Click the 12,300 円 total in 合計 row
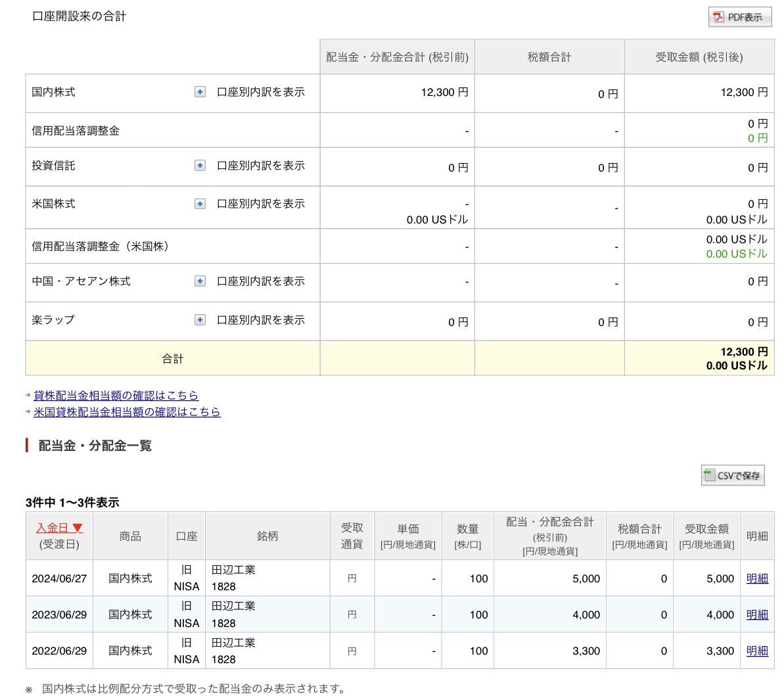Image resolution: width=784 pixels, height=698 pixels. [744, 352]
